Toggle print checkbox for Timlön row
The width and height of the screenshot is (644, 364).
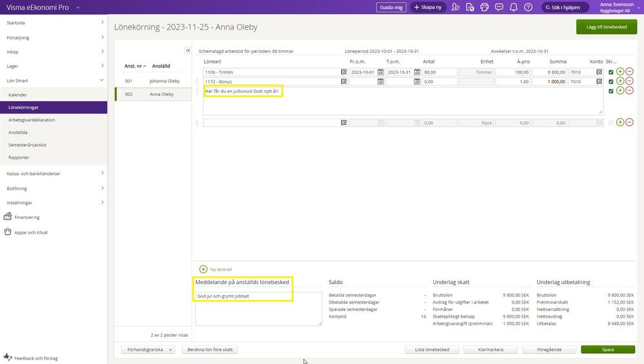611,72
